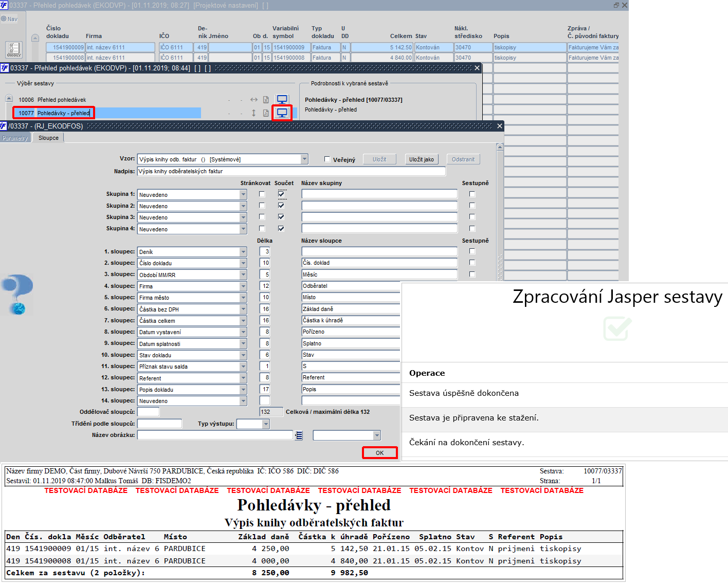Click scroll up arrow in background invoice table

pos(35,38)
